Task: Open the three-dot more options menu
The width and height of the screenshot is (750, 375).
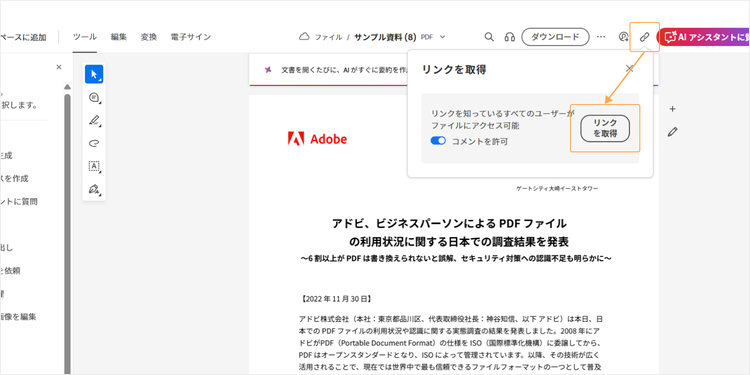Action: [x=601, y=37]
